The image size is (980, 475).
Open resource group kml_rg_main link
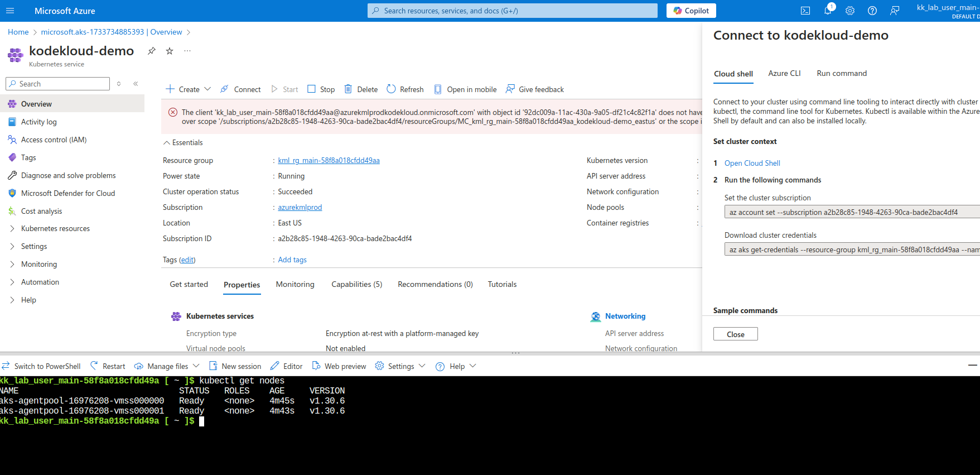click(329, 160)
